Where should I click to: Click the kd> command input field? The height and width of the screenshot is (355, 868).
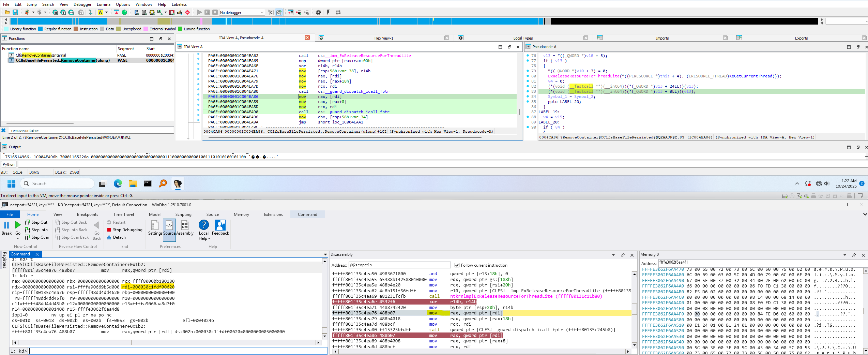click(x=177, y=351)
